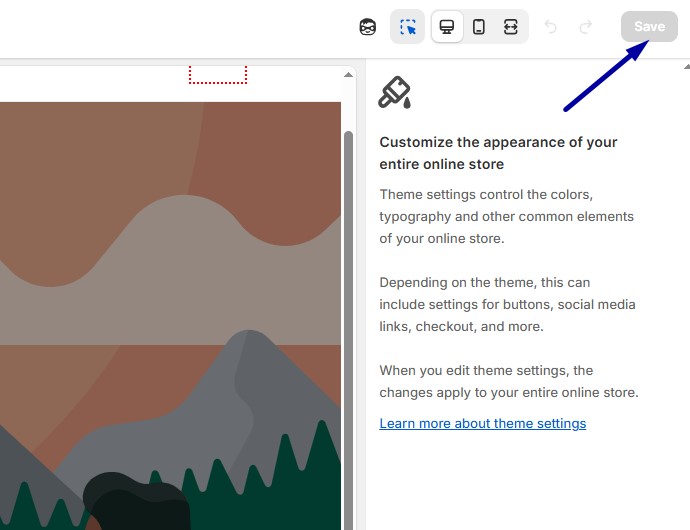Viewport: 690px width, 530px height.
Task: Select the red dotted outline box in preview
Action: (x=218, y=74)
